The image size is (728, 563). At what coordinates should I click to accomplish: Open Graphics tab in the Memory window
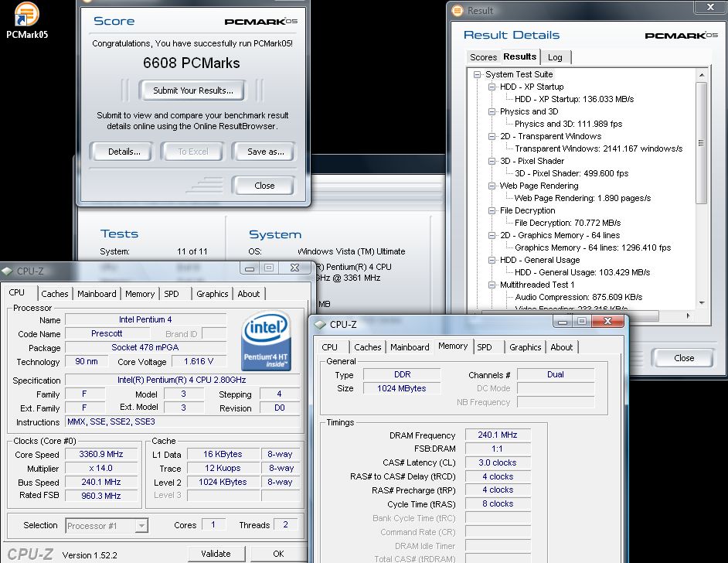coord(525,347)
